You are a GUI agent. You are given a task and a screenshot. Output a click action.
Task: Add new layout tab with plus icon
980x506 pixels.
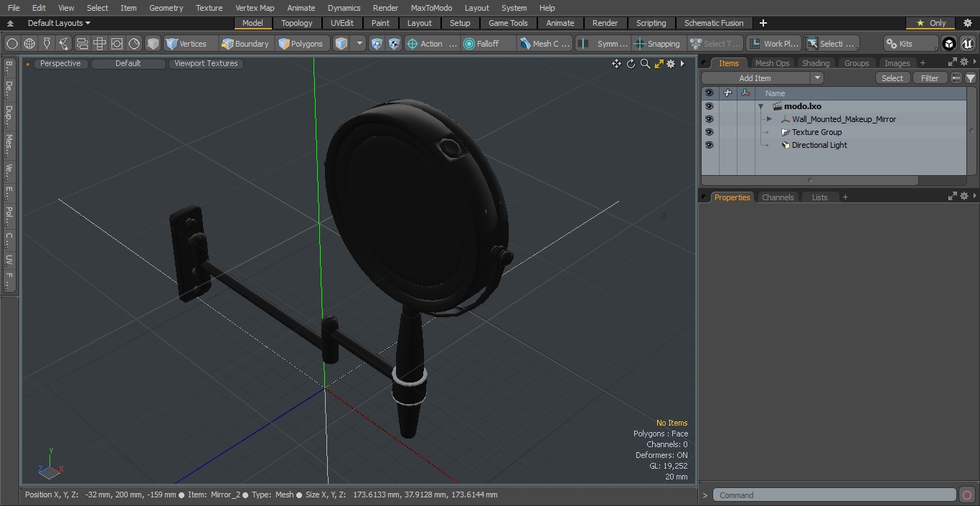(763, 23)
